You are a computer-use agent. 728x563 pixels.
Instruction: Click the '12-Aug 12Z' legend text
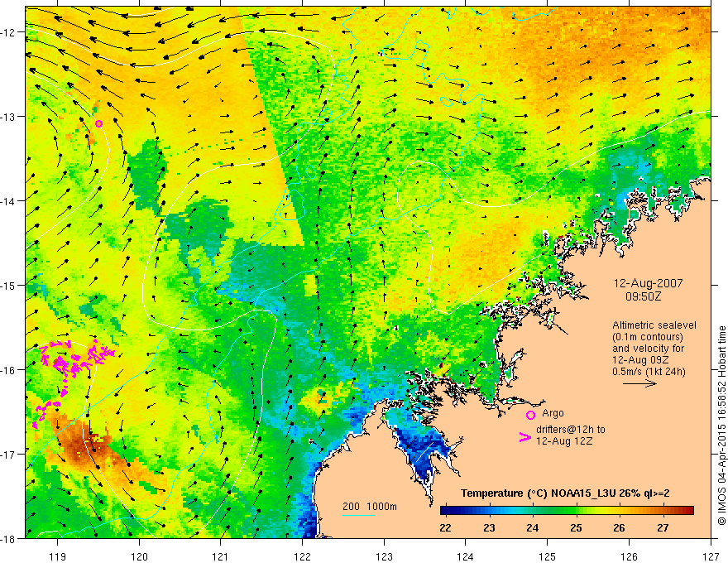click(x=564, y=441)
